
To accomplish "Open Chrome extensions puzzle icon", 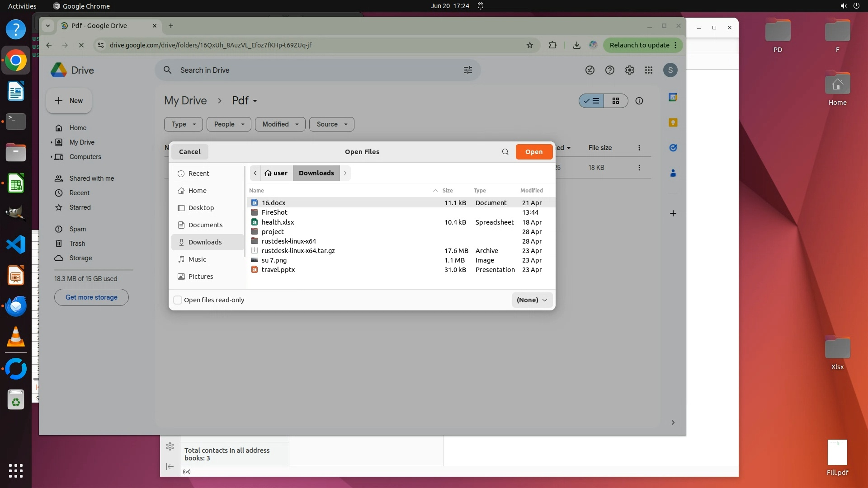I will point(552,45).
